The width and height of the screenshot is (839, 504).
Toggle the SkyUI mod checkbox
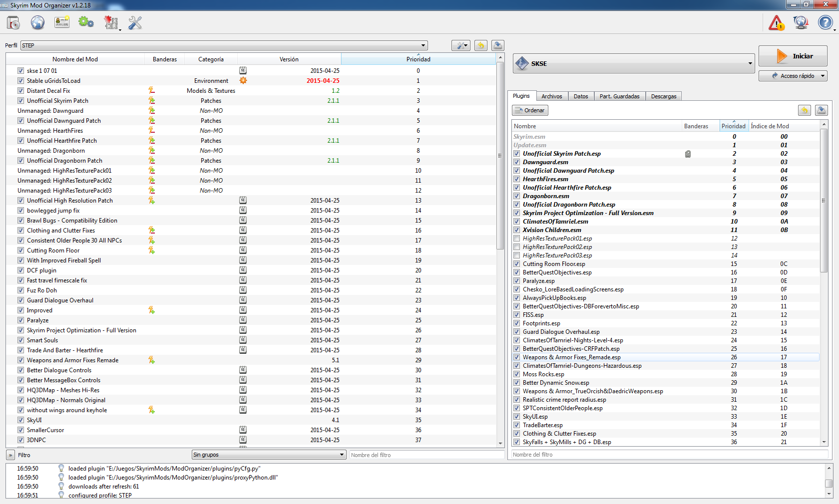(20, 420)
